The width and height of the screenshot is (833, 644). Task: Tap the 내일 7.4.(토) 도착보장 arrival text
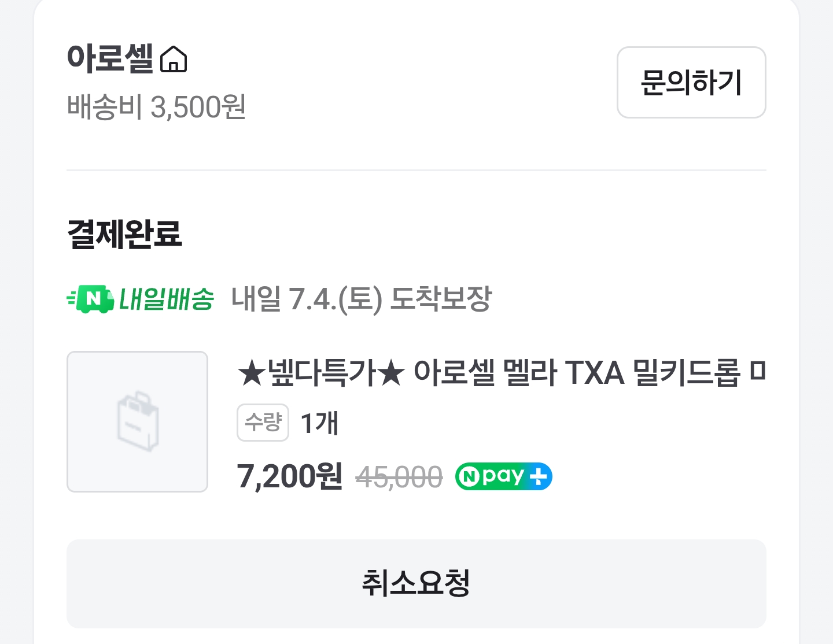[x=361, y=299]
